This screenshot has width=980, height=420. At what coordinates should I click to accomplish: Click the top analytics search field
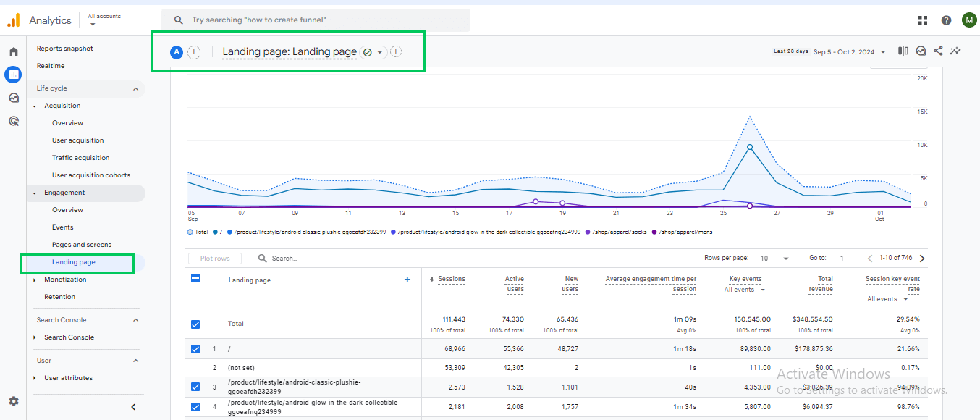coord(316,20)
